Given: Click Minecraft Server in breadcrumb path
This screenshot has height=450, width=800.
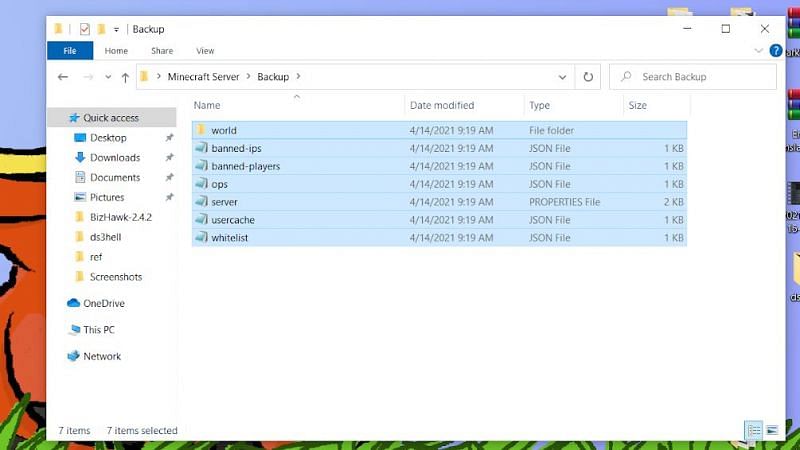Looking at the screenshot, I should pos(202,77).
